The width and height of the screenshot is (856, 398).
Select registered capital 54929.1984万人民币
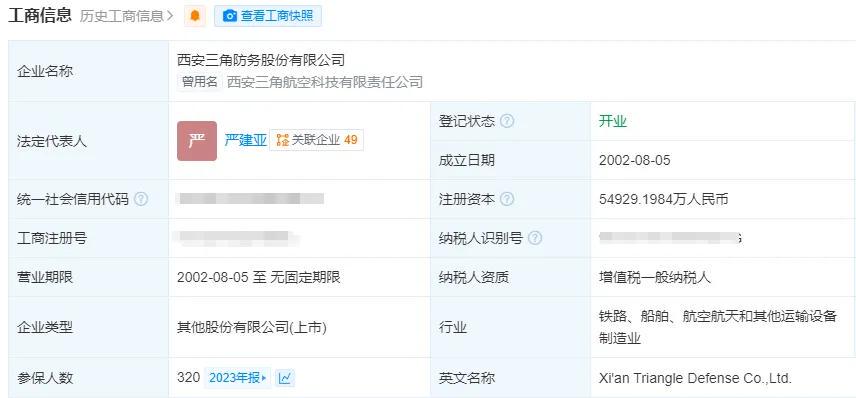pyautogui.click(x=663, y=199)
